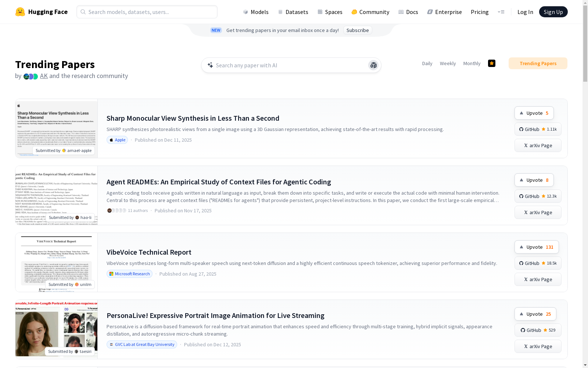The width and height of the screenshot is (588, 368).
Task: Click the Microsoft Research organization tag
Action: pyautogui.click(x=129, y=274)
